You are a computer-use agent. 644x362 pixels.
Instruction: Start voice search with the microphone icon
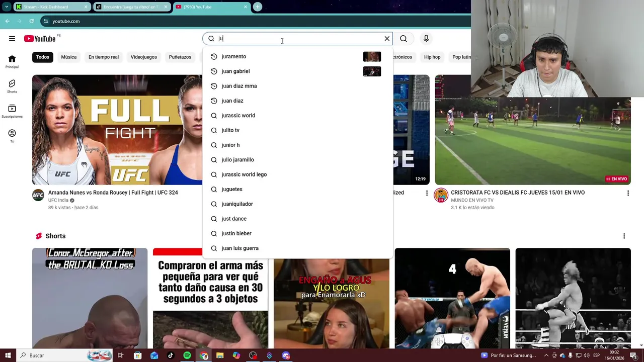[x=426, y=39]
